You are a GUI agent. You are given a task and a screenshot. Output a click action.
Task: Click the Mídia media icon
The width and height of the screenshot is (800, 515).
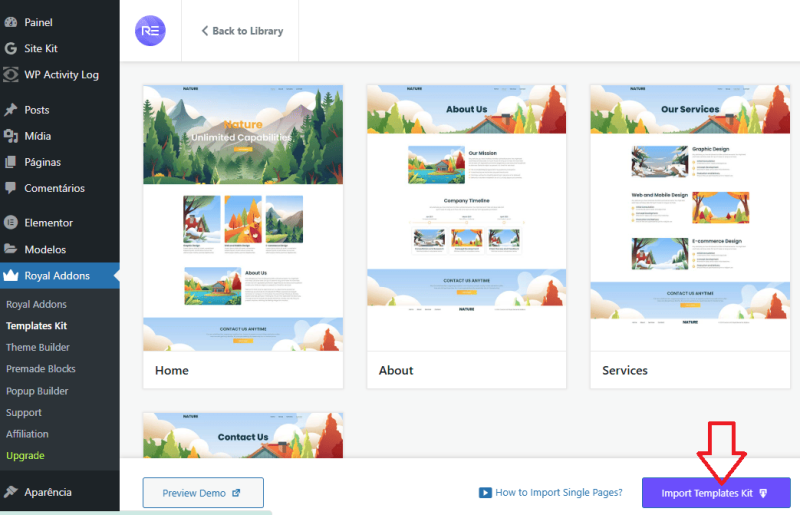11,136
